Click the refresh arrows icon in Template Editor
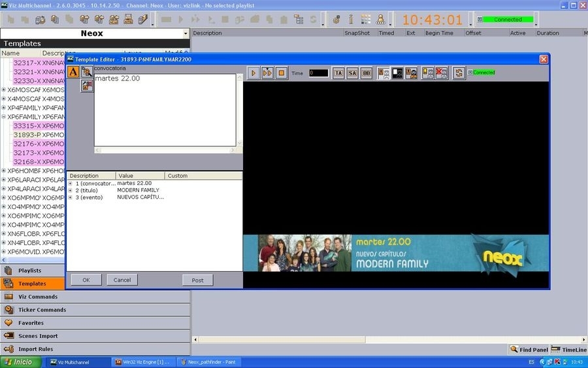This screenshot has height=368, width=588. click(x=459, y=73)
